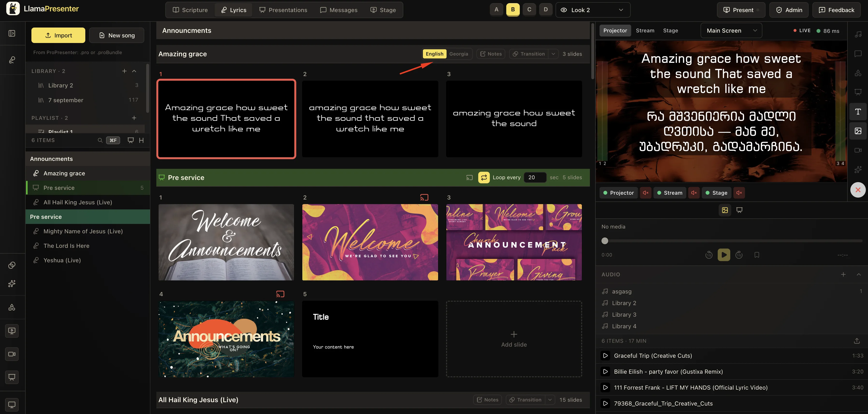
Task: Open the Scripture tab
Action: (x=190, y=10)
